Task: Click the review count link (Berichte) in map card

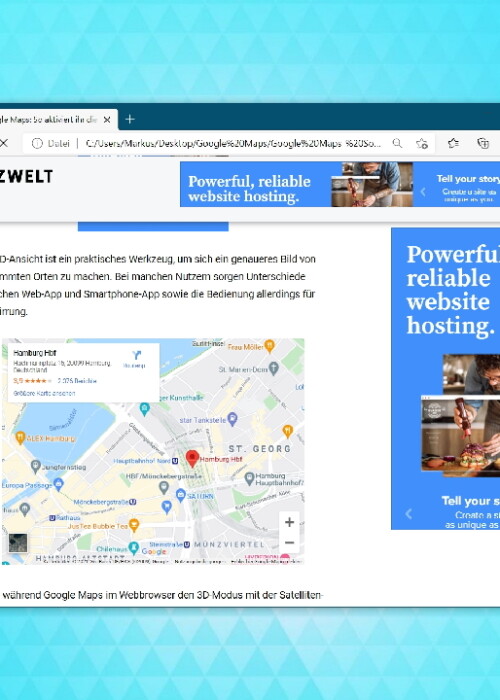Action: [77, 381]
